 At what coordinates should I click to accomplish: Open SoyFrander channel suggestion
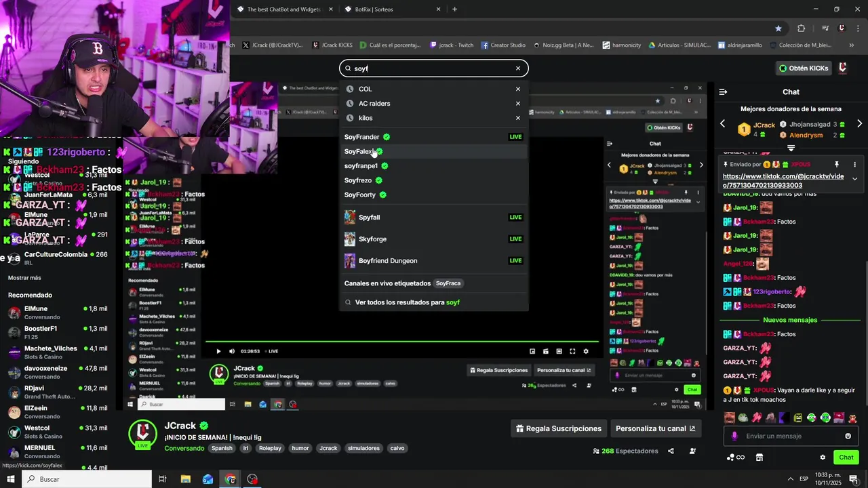[433, 137]
